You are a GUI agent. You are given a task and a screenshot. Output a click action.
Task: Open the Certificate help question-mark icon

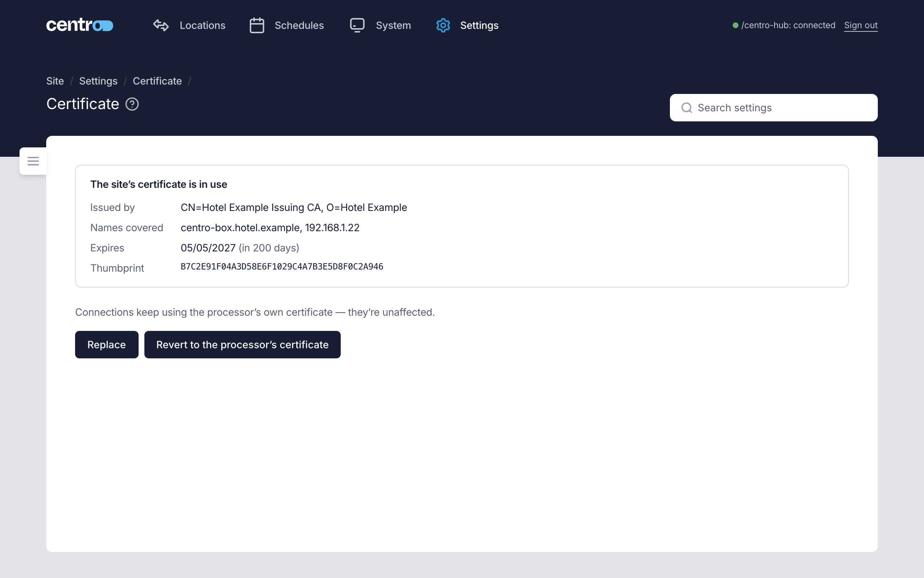[x=132, y=104]
